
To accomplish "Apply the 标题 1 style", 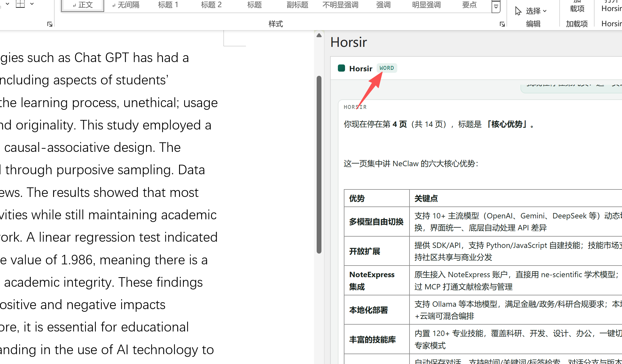I will pos(168,5).
